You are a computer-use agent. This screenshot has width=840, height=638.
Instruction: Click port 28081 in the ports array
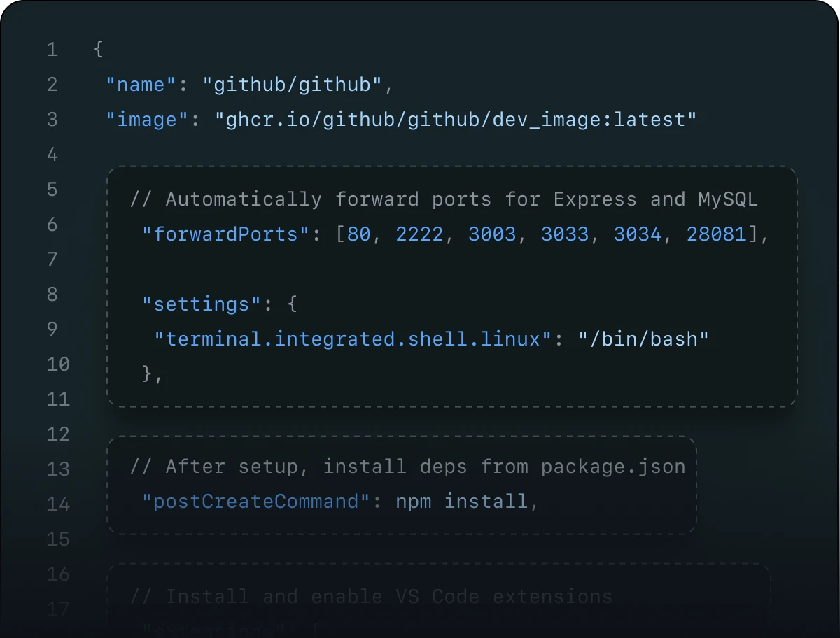coord(716,234)
